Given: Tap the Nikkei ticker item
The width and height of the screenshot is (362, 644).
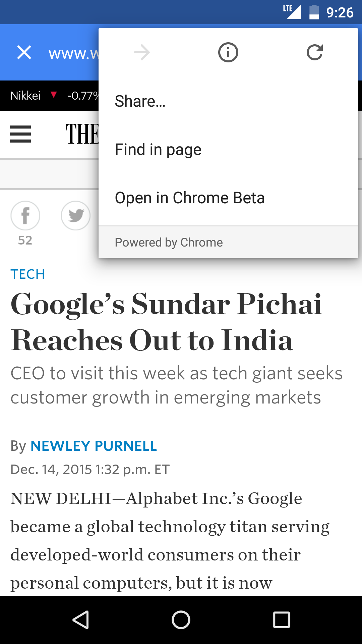Looking at the screenshot, I should click(34, 96).
